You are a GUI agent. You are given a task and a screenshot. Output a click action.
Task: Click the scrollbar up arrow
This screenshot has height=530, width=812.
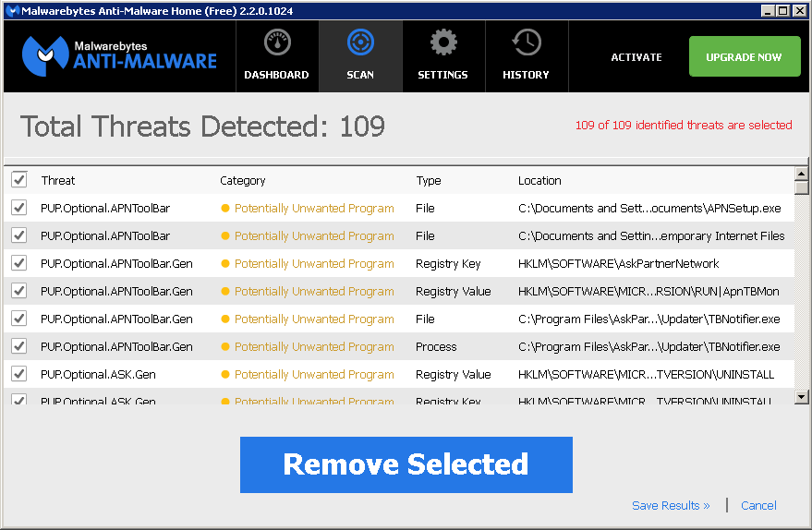tap(801, 174)
